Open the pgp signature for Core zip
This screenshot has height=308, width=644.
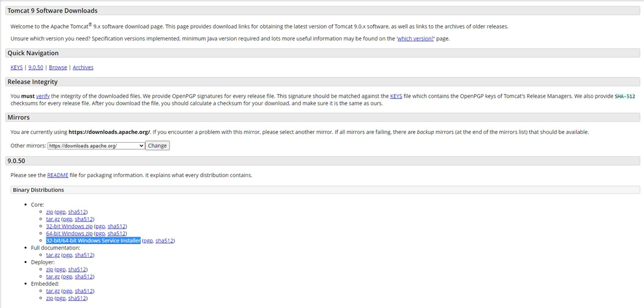click(x=61, y=212)
